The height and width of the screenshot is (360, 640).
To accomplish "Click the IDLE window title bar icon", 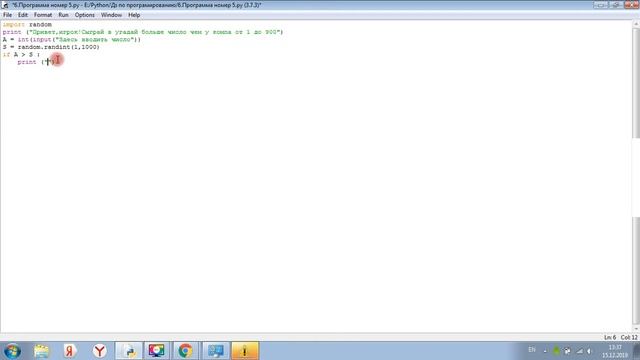I will [5, 5].
